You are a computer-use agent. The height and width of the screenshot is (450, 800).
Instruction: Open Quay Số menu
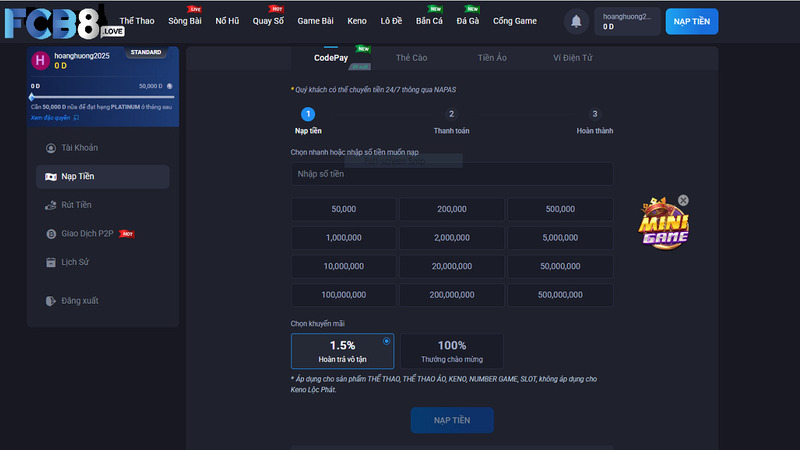(x=268, y=21)
